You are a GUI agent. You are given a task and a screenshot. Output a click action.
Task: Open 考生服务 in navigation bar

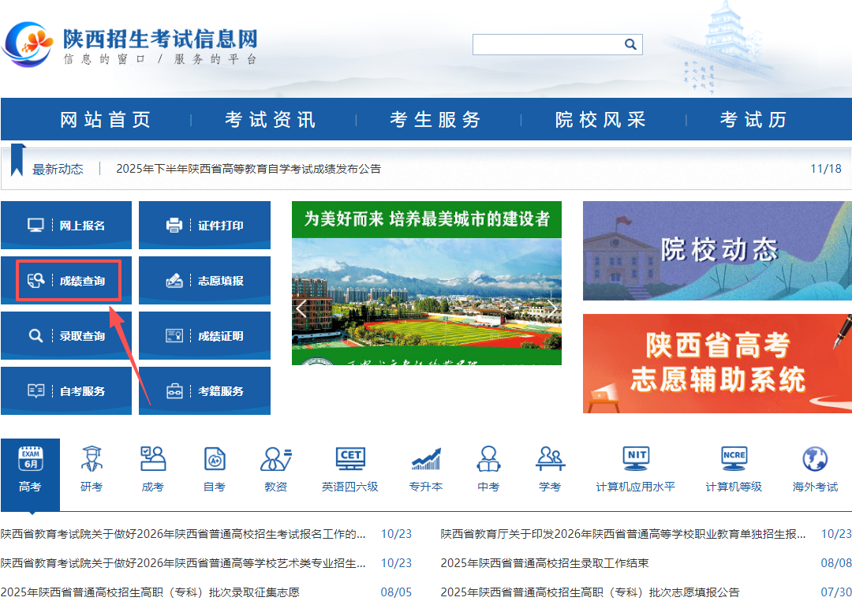(x=435, y=120)
